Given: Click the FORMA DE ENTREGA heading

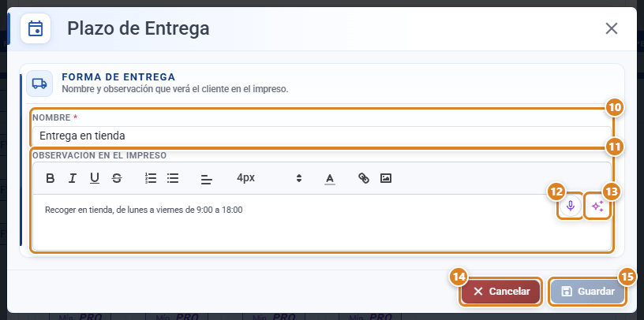Looking at the screenshot, I should click(x=118, y=77).
